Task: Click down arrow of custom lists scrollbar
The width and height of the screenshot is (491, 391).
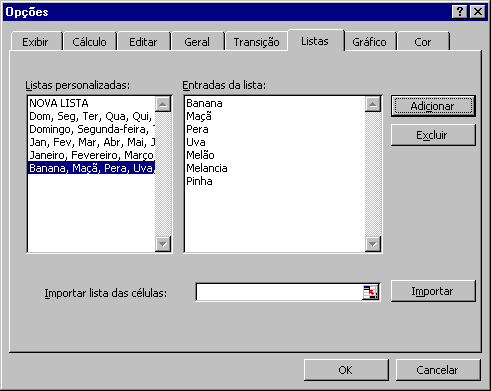Action: pos(163,244)
